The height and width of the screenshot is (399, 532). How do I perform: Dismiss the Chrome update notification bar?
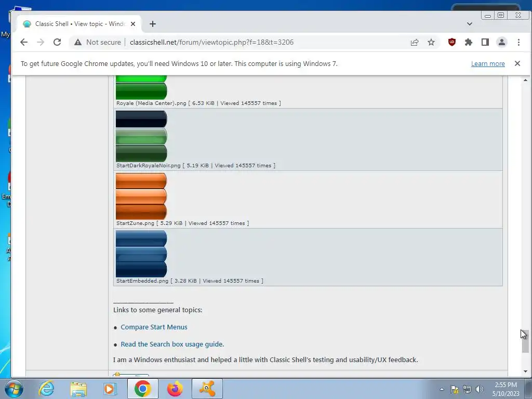tap(517, 63)
